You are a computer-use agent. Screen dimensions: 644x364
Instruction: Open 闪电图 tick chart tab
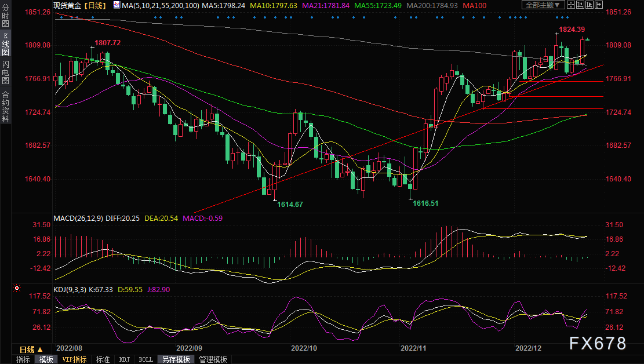(5, 72)
